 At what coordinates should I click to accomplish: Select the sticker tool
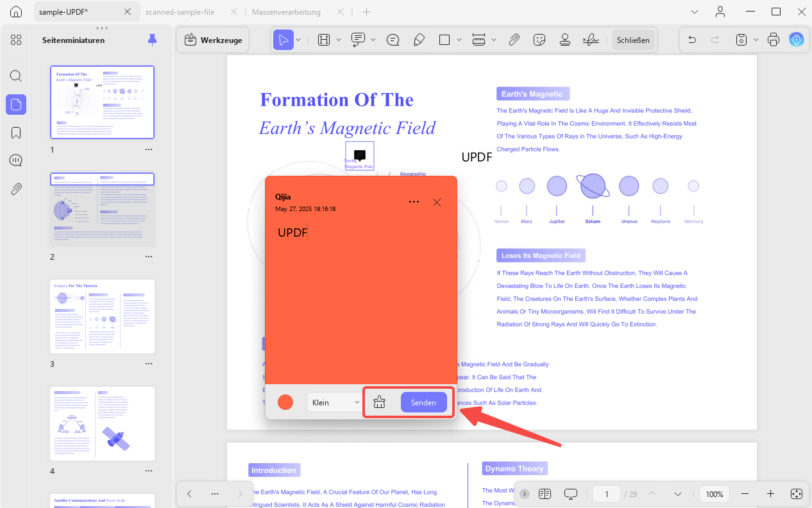click(x=539, y=40)
